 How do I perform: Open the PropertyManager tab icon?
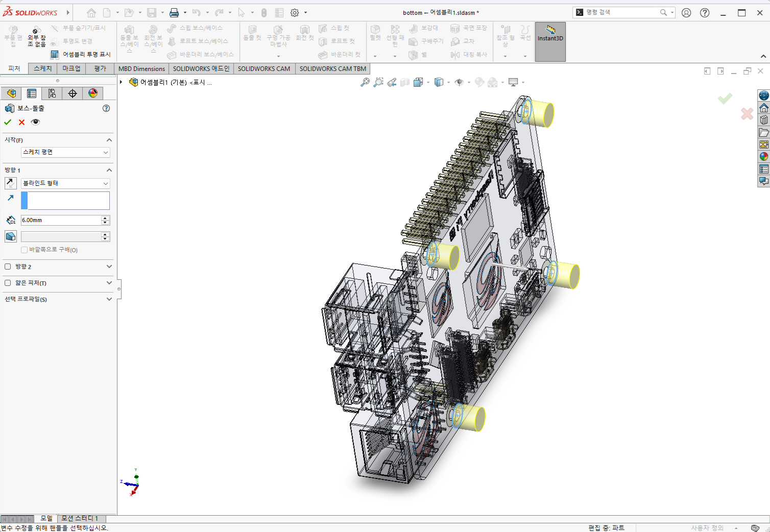[32, 93]
